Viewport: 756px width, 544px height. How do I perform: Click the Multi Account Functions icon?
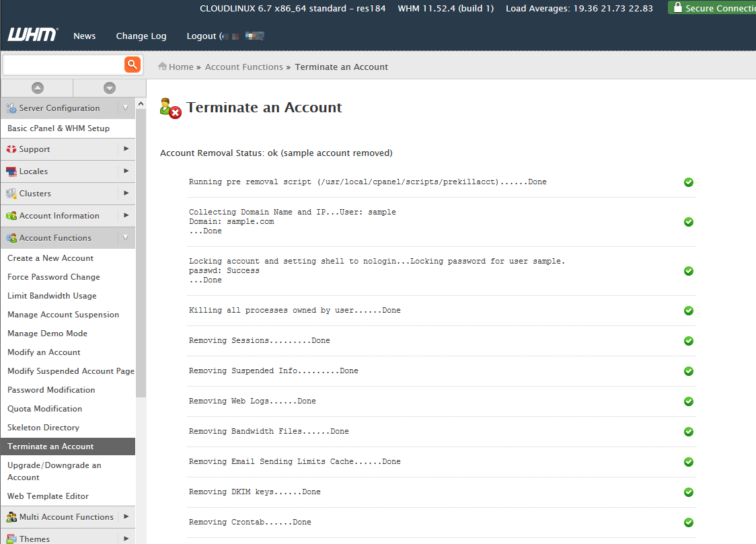[11, 517]
